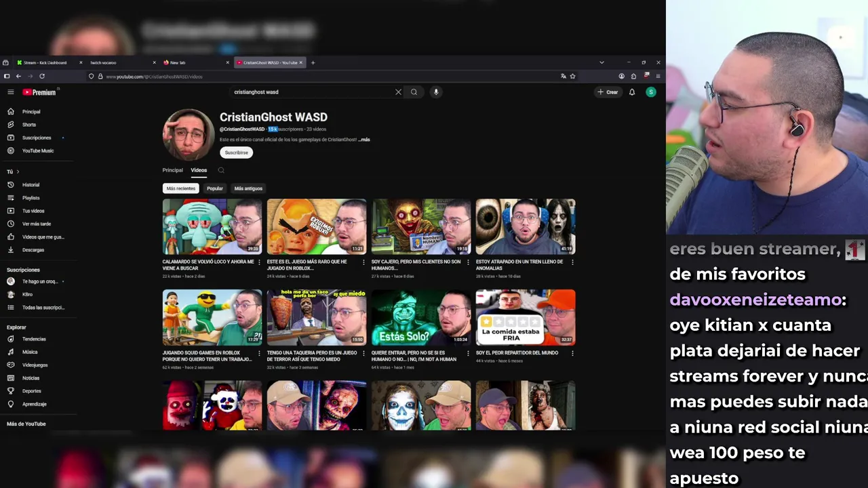The width and height of the screenshot is (868, 488).
Task: Switch to channel Principal tab
Action: 172,170
